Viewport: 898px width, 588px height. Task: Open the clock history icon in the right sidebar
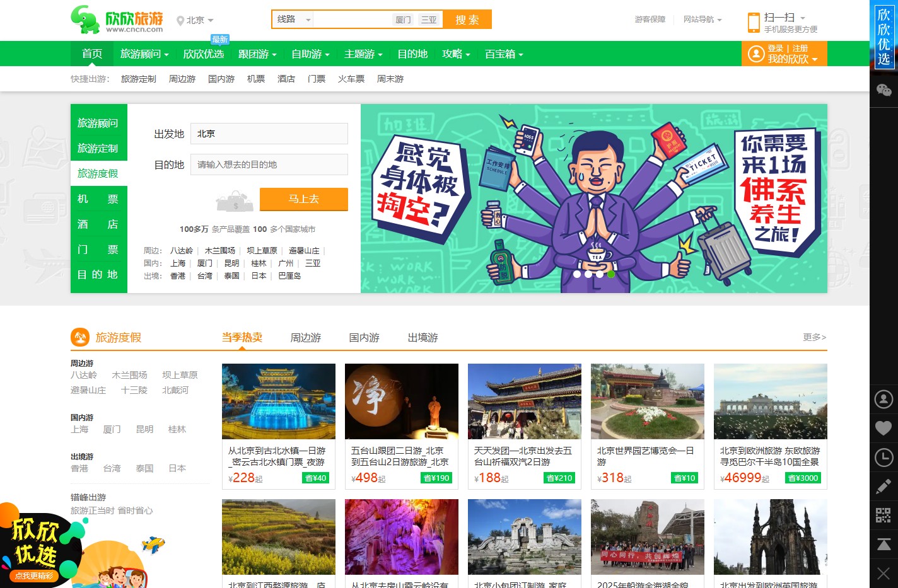click(883, 458)
